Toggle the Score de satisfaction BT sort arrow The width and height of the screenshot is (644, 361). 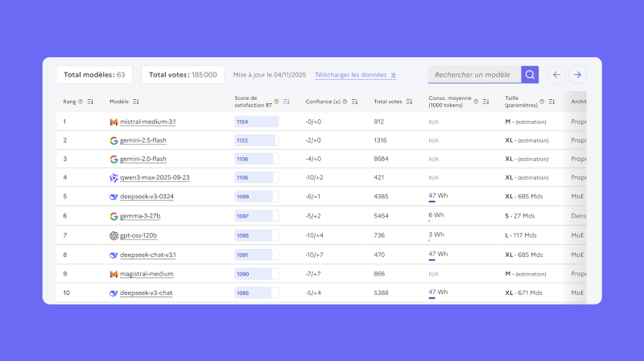point(287,102)
